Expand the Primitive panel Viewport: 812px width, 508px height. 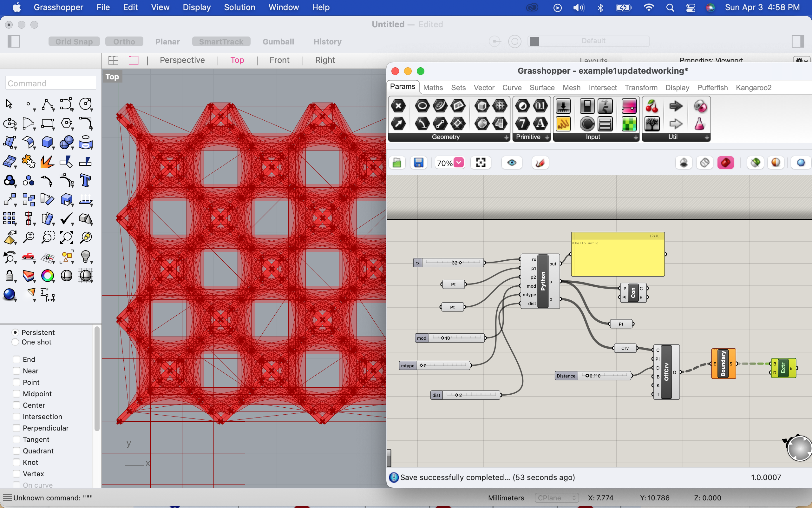pyautogui.click(x=547, y=137)
